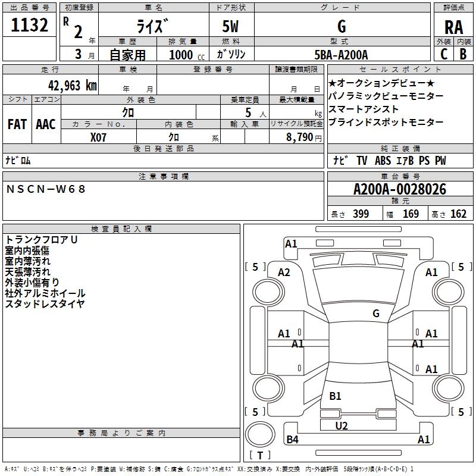Select the inspector note "スタッドレスタイヤ"
The width and height of the screenshot is (476, 476).
pyautogui.click(x=45, y=303)
